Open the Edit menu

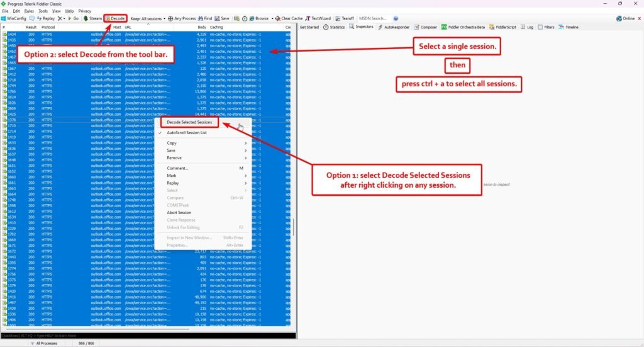coord(16,11)
